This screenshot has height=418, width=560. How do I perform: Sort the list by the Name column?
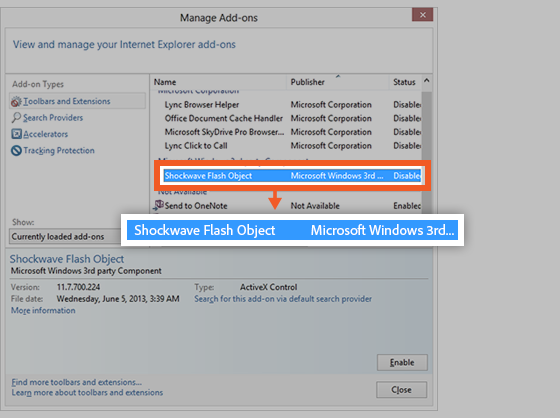tap(219, 82)
